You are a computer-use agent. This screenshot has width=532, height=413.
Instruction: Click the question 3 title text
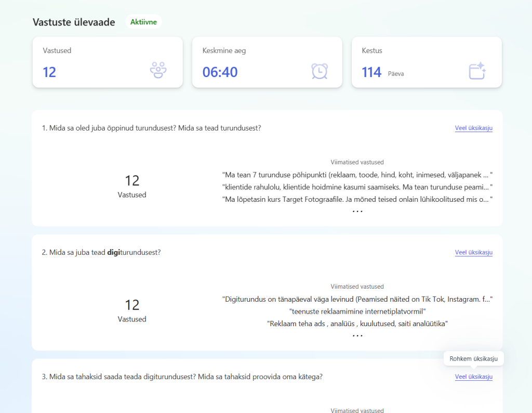(x=182, y=377)
